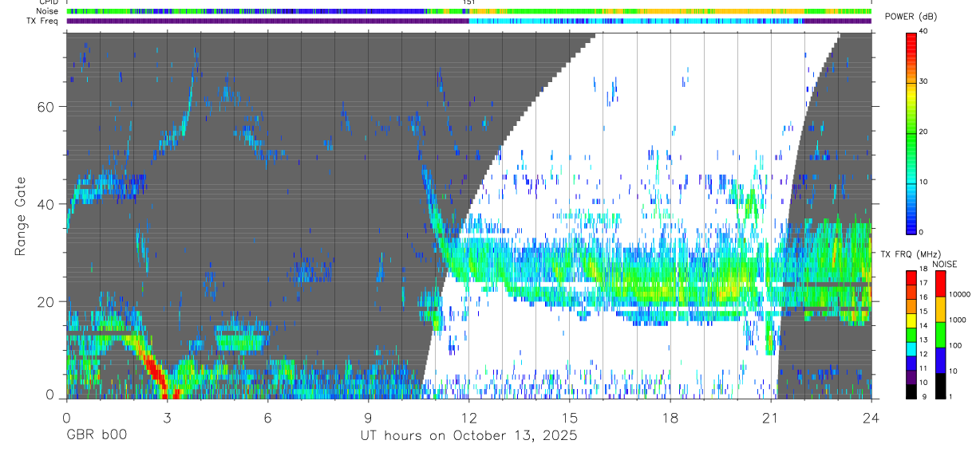Pick the orange 1000-10000 NOISE swatch
This screenshot has width=980, height=452.
click(x=941, y=309)
